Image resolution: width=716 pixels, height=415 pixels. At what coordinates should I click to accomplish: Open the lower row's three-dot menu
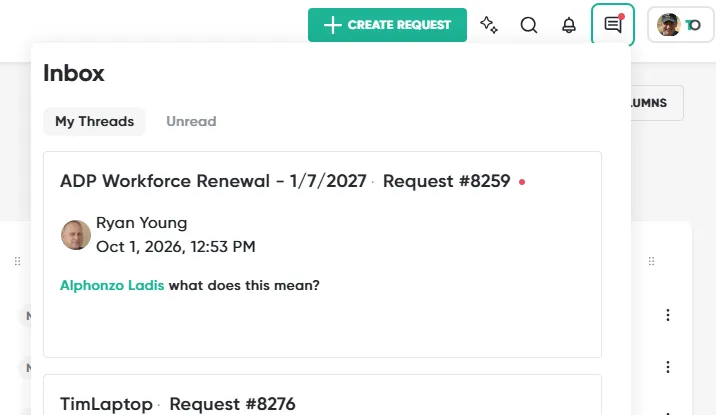tap(668, 367)
